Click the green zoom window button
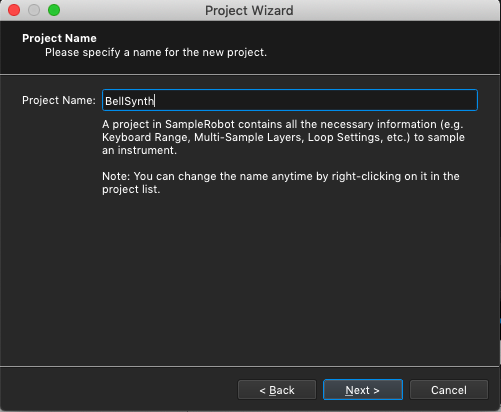This screenshot has height=412, width=501. (54, 10)
